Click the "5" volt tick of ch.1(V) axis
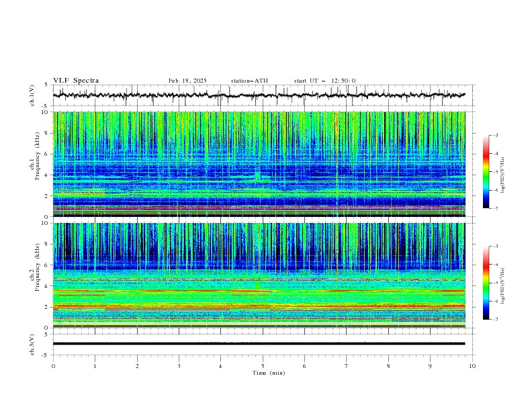This screenshot has height=411, width=532. pyautogui.click(x=46, y=85)
